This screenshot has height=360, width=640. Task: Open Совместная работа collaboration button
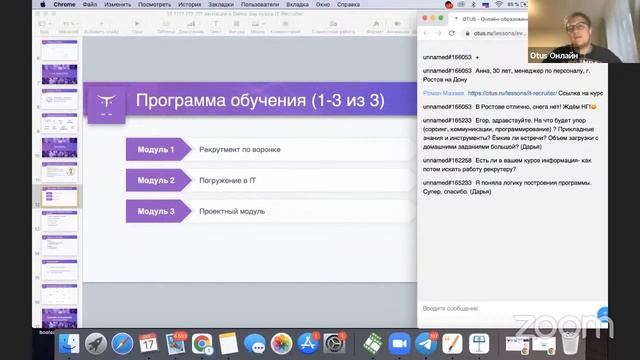click(x=333, y=26)
